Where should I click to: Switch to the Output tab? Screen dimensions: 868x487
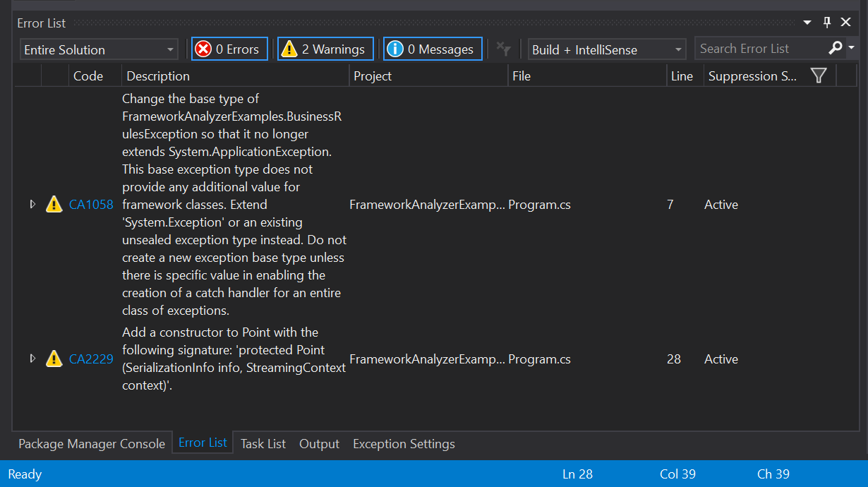[x=319, y=443]
